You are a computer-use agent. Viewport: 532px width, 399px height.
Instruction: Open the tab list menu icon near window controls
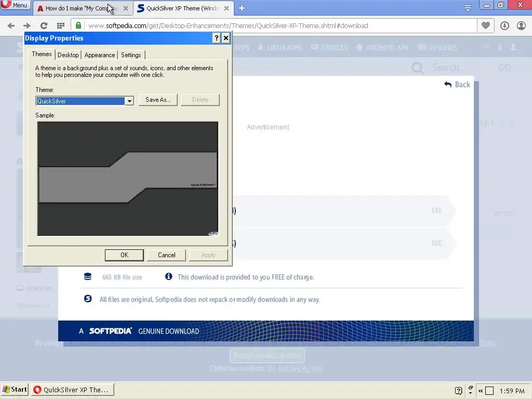tap(468, 8)
